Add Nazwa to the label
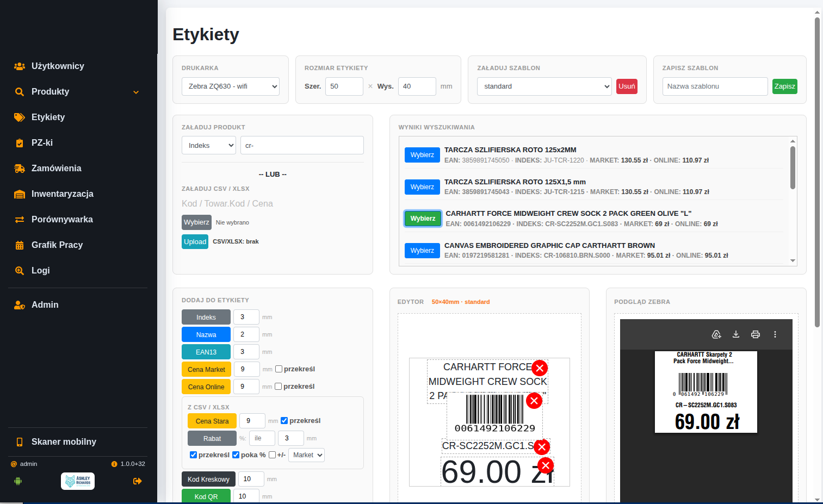This screenshot has height=504, width=823. pos(206,335)
